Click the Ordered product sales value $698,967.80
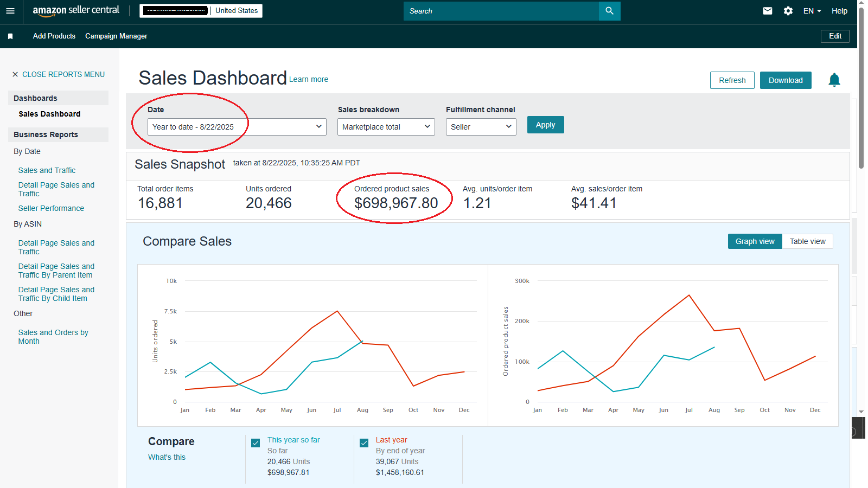The height and width of the screenshot is (488, 868). 396,203
